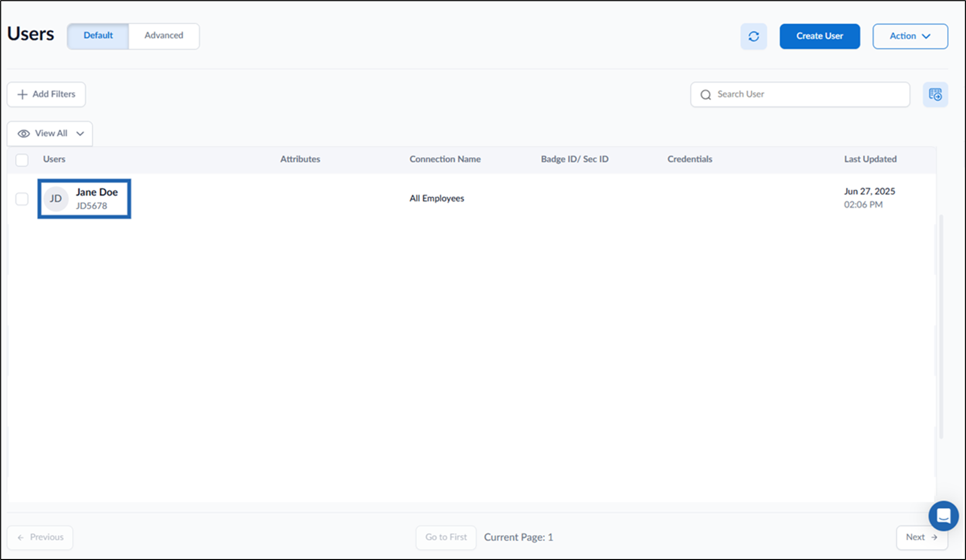The height and width of the screenshot is (560, 966).
Task: Click the Add Filters button
Action: pos(46,95)
